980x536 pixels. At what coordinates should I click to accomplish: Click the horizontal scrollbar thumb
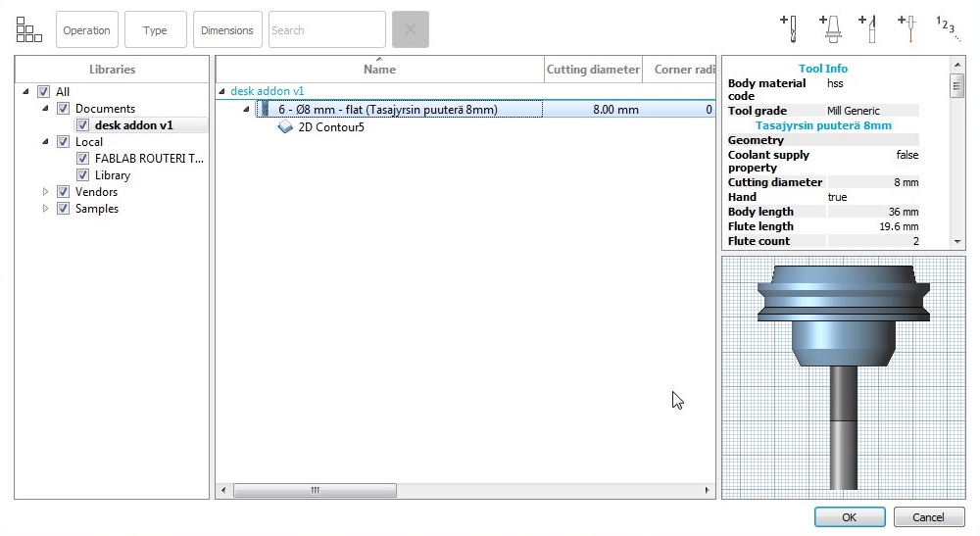click(315, 490)
